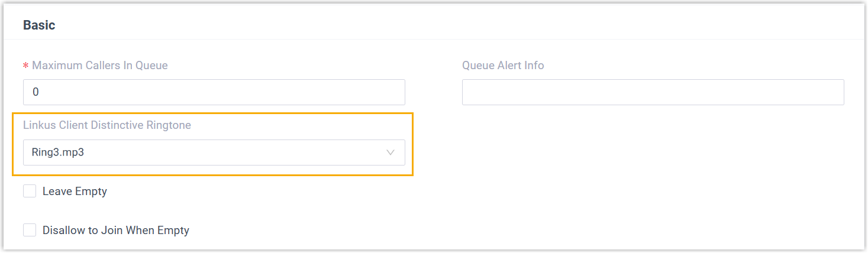Click the red required asterisk mark
The height and width of the screenshot is (253, 868).
[26, 66]
